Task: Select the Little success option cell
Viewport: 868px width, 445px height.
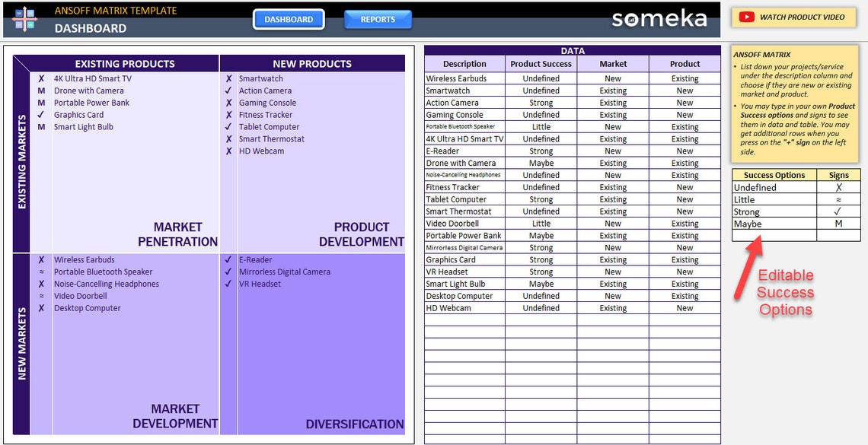Action: [x=774, y=199]
